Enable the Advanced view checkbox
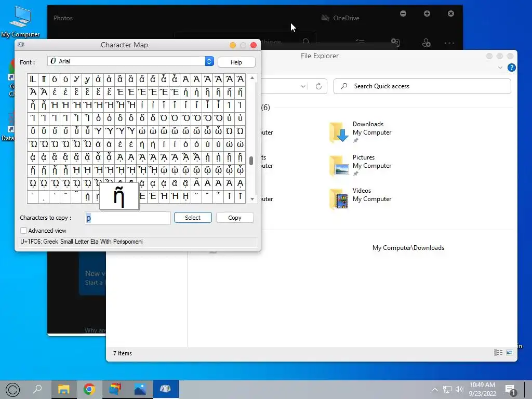This screenshot has height=399, width=532. (24, 230)
